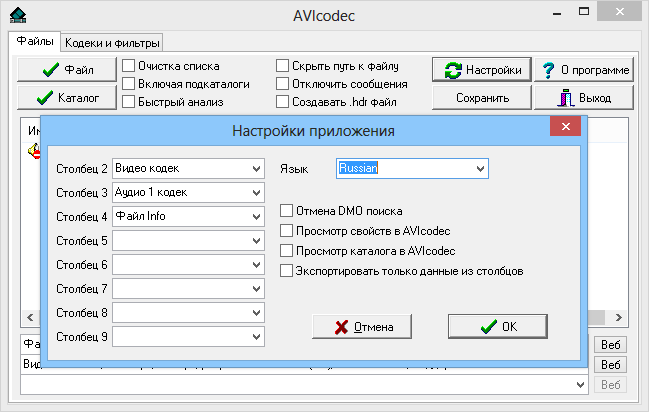Enable Очистка списка checkbox
This screenshot has width=649, height=412.
coord(129,65)
